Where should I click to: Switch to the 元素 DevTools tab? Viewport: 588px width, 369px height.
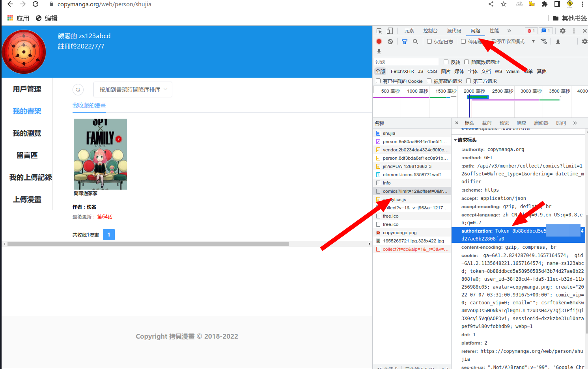point(409,31)
